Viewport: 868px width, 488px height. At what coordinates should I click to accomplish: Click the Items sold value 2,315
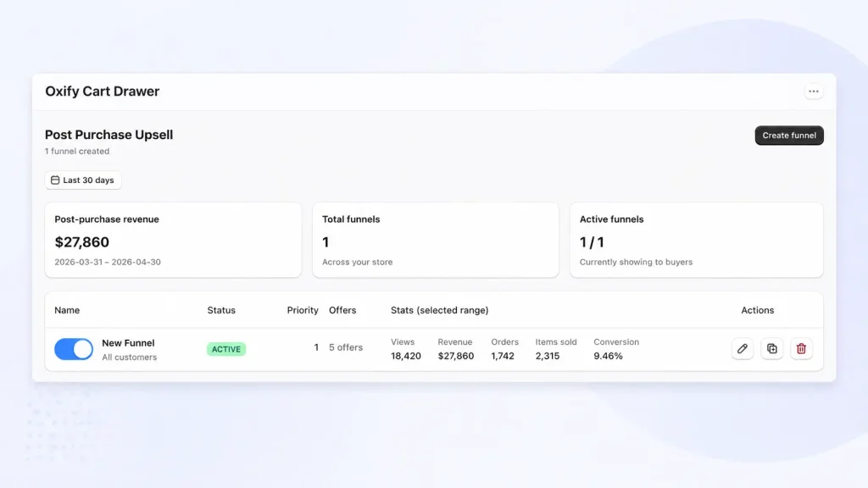(x=547, y=356)
